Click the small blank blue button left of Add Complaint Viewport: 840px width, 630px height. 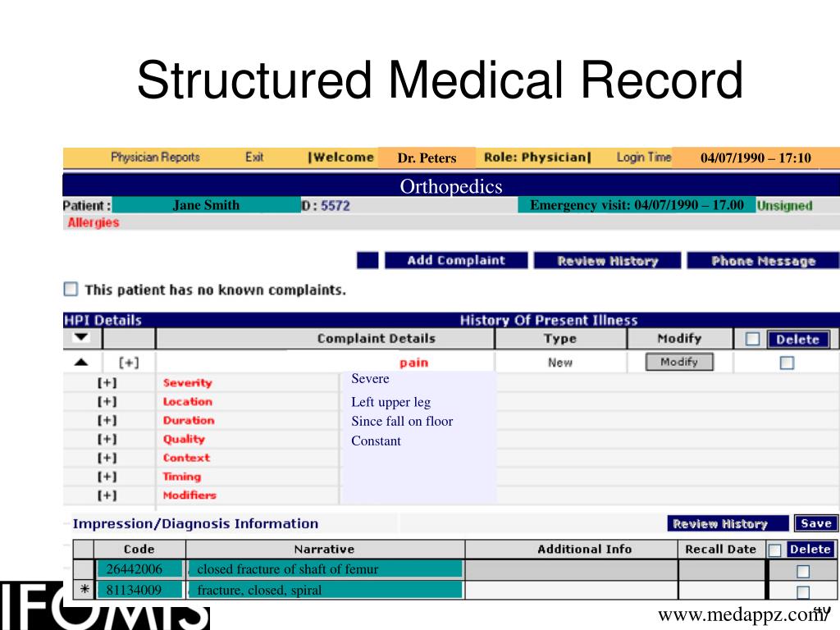[x=367, y=260]
